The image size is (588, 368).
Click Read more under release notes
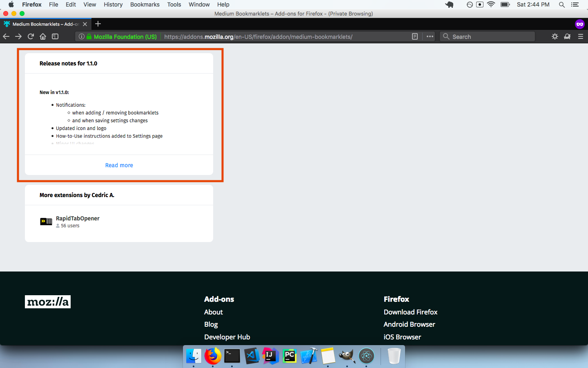[119, 165]
